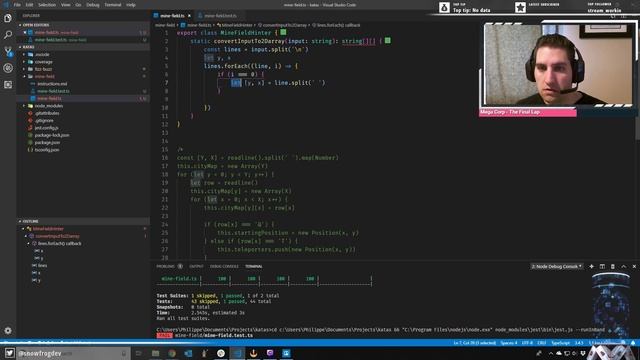This screenshot has width=640, height=360.
Task: Open the Node Debug Console terminal dropdown
Action: (556, 267)
